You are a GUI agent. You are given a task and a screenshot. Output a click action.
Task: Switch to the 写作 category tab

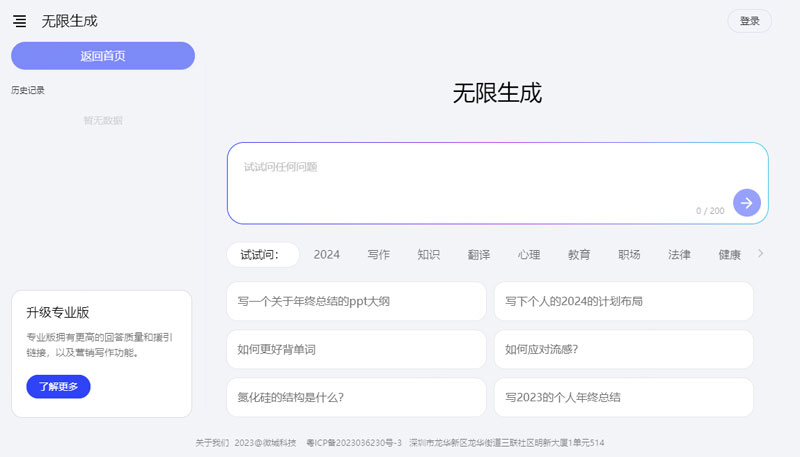tap(378, 255)
